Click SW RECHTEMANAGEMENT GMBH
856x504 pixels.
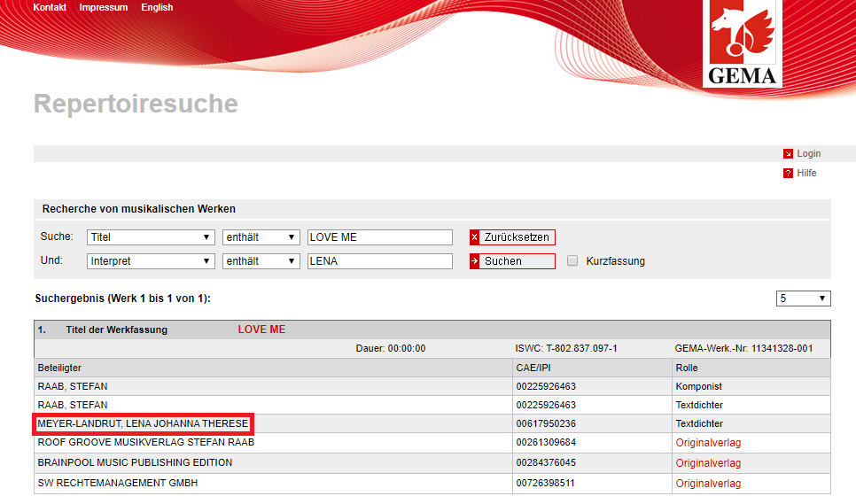click(117, 483)
